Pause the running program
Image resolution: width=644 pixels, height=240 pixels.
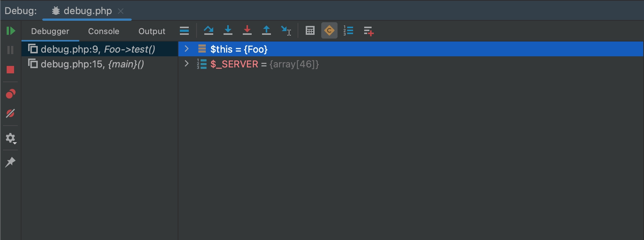(x=10, y=50)
